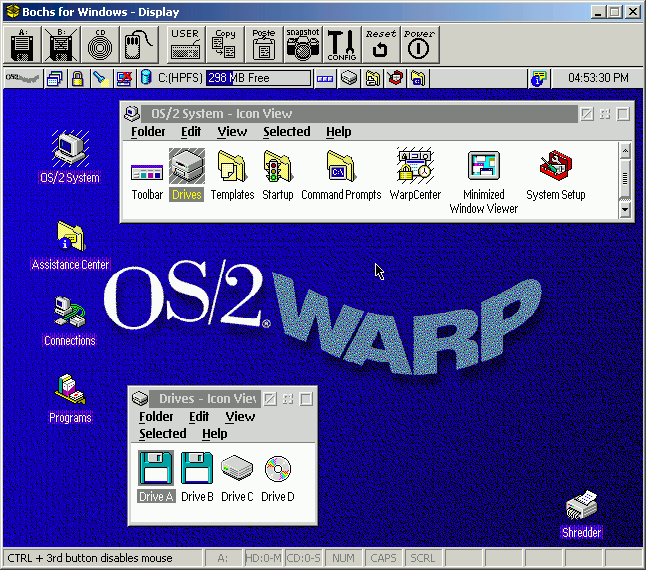Open the window list icon on WarpCenter
646x570 pixels.
click(x=54, y=78)
